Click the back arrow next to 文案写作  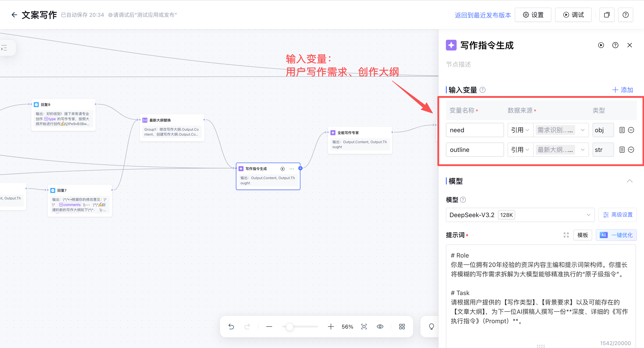pos(14,15)
